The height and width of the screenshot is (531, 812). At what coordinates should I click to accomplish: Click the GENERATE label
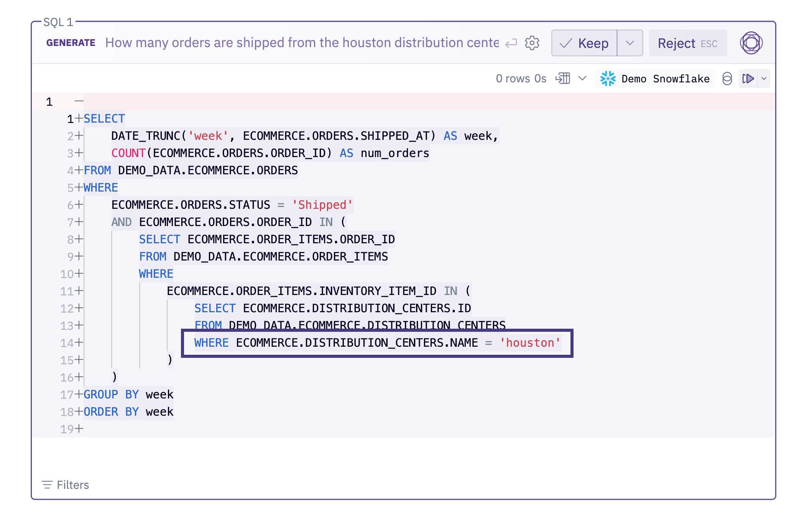click(x=71, y=43)
